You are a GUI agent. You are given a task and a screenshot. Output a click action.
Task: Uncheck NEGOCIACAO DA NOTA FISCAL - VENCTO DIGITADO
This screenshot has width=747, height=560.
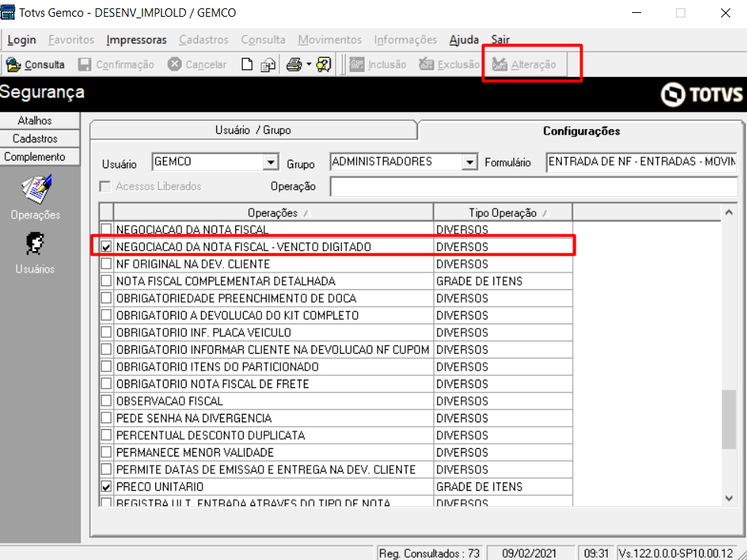(107, 247)
